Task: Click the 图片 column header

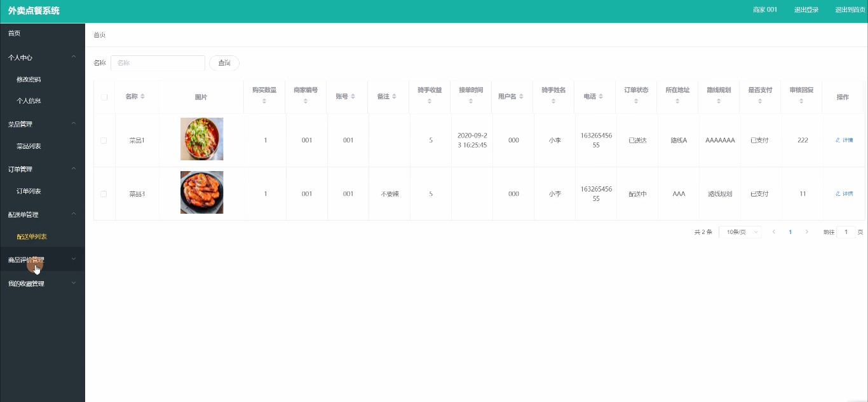Action: (201, 97)
